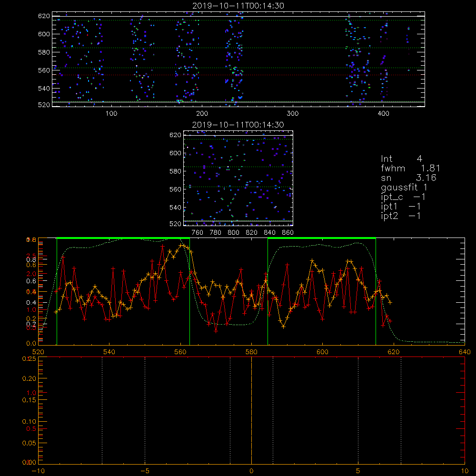Screen dimensions: 476x476
Task: Select the 'fwhm 1.81' readout
Action: [x=410, y=168]
